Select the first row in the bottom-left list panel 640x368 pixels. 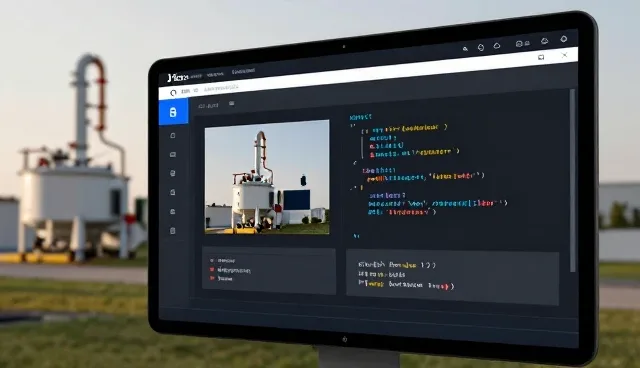click(x=222, y=260)
